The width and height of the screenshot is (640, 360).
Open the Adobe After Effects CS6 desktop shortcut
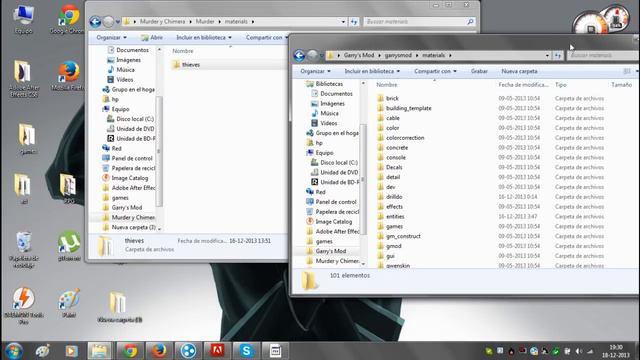24,79
